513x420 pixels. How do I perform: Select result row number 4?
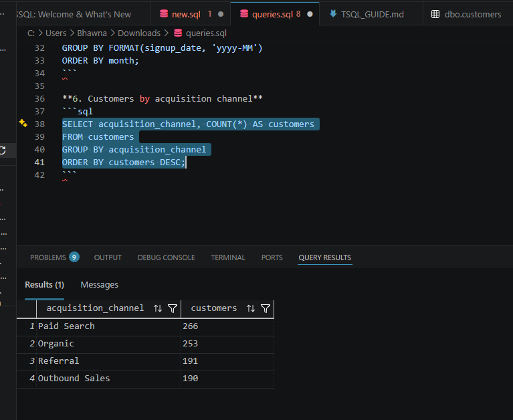pos(27,378)
